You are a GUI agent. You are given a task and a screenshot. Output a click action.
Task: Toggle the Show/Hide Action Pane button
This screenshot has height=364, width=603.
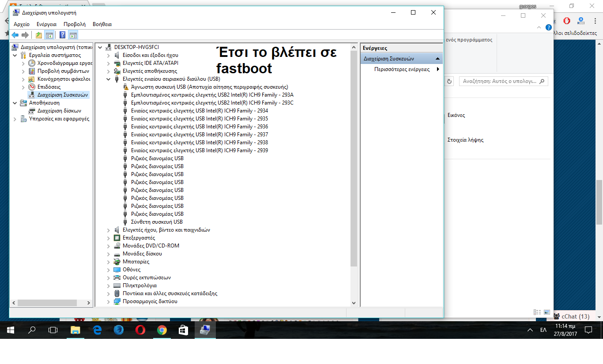click(x=73, y=35)
